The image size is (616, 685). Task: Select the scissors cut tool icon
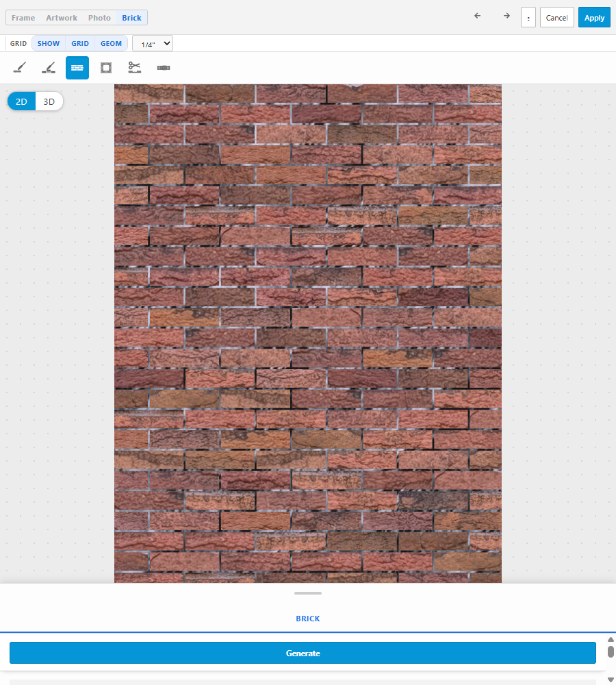(x=134, y=68)
